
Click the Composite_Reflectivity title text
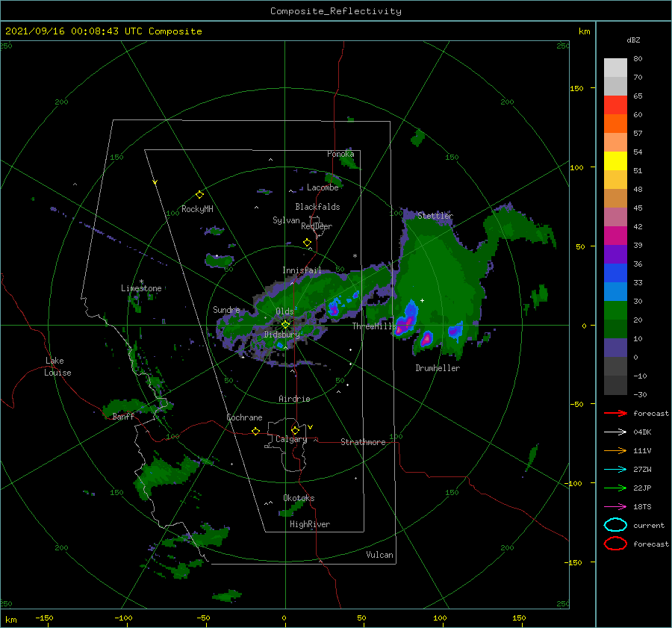pos(336,11)
